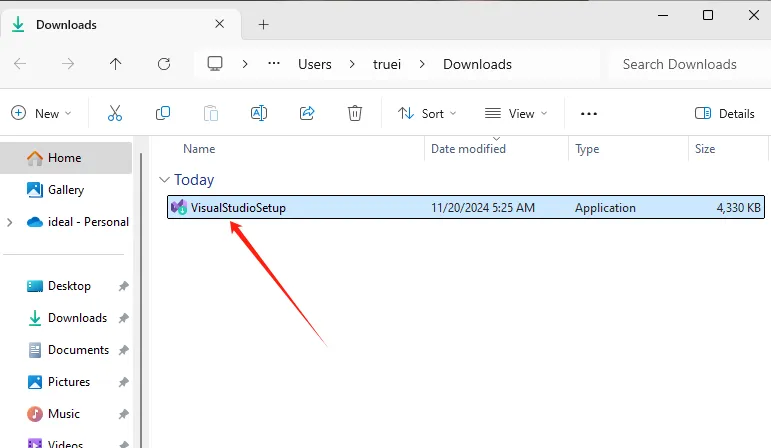Open Documents in Quick access

point(78,350)
